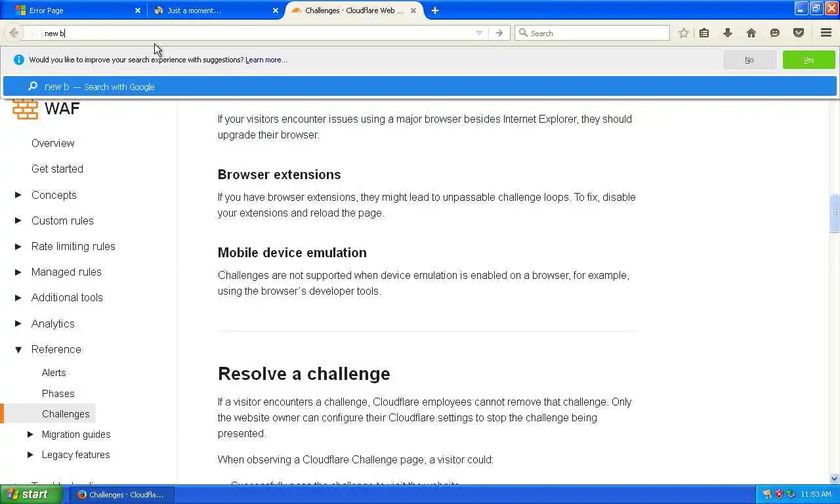Choose 'new b — Search with Google' suggestion
Viewport: 840px width, 504px height.
420,87
